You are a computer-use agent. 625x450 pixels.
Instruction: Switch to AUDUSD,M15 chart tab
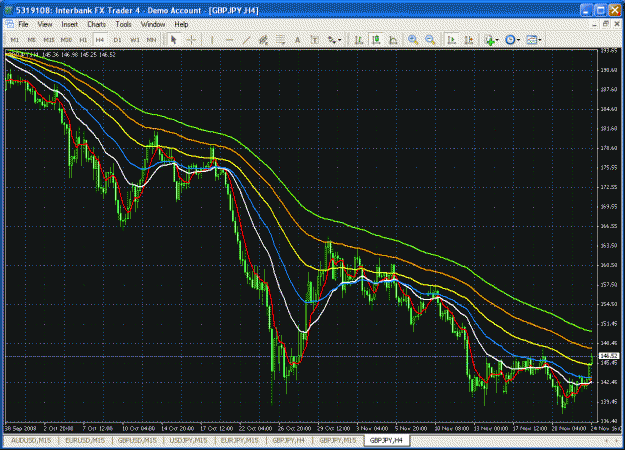[31, 440]
